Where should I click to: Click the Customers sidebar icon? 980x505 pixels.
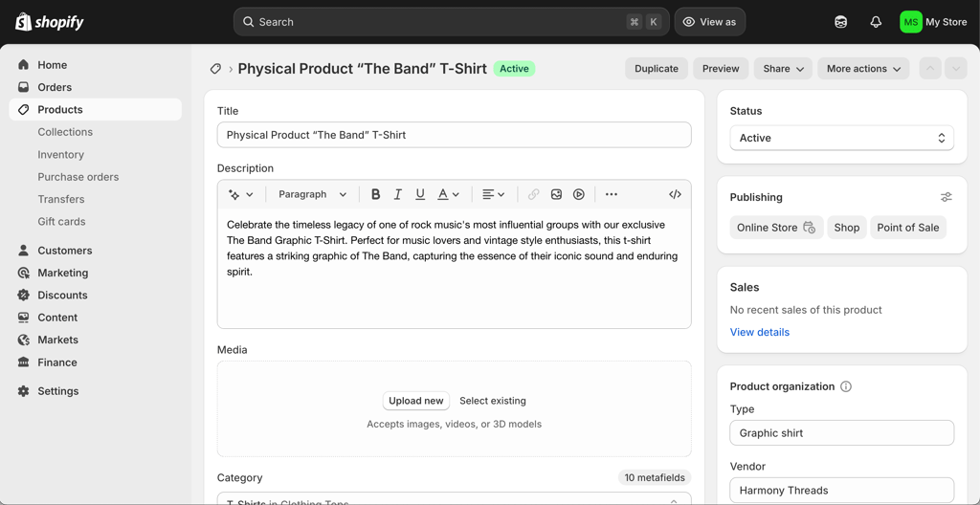click(23, 251)
